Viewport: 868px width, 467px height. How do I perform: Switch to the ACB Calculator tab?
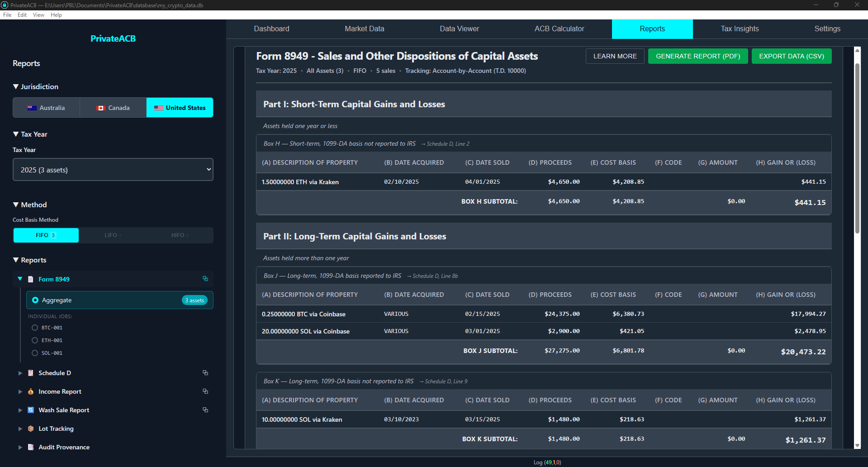[x=559, y=29]
